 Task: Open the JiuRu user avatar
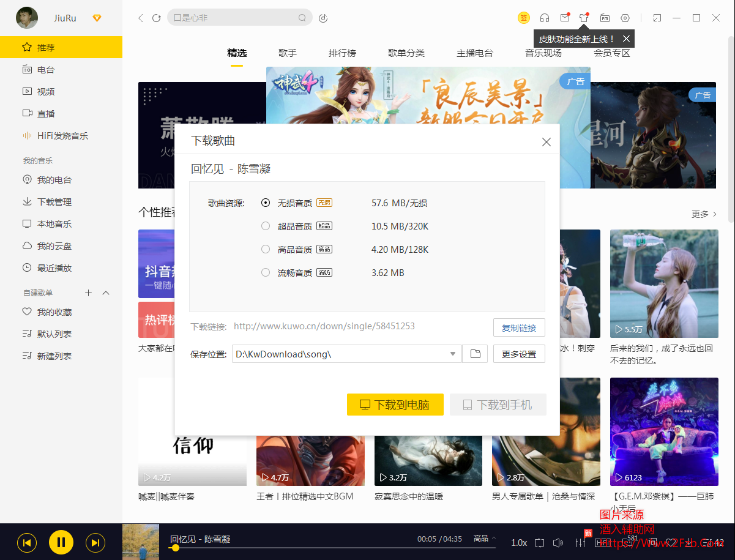(27, 18)
